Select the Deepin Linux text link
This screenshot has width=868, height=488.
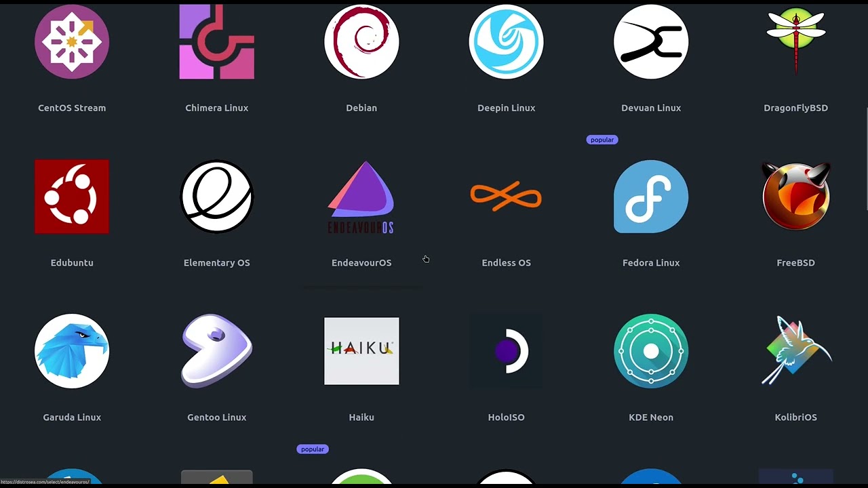[x=506, y=108]
